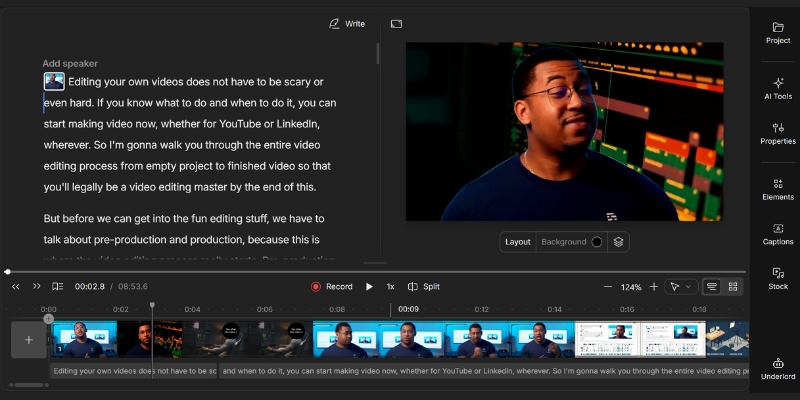
Task: Open the Elements panel
Action: coord(778,190)
